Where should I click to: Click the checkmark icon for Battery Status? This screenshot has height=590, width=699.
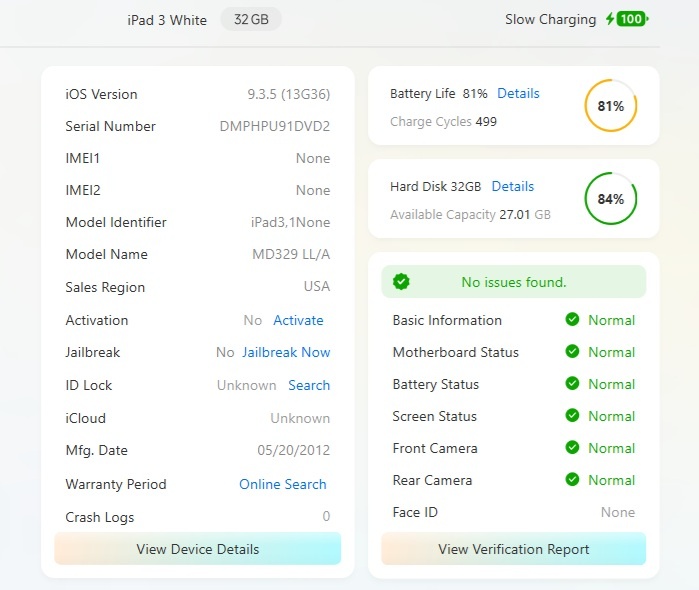tap(572, 384)
